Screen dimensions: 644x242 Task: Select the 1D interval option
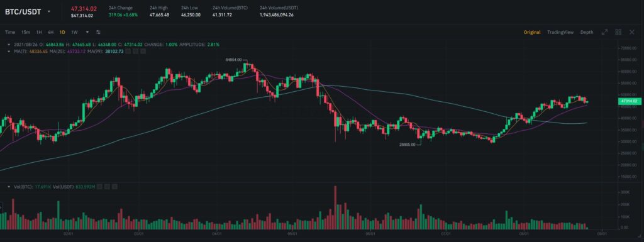click(x=62, y=32)
